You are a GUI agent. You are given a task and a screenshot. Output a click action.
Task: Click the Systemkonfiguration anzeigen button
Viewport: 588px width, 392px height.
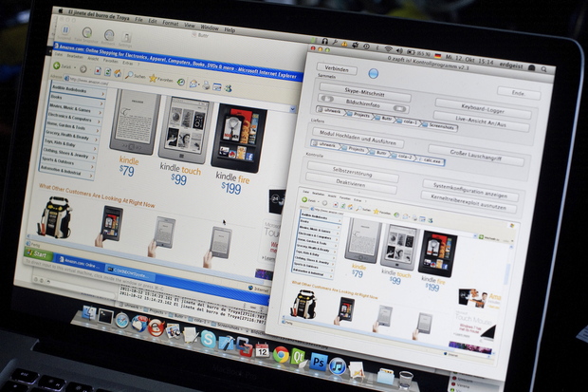click(x=470, y=191)
